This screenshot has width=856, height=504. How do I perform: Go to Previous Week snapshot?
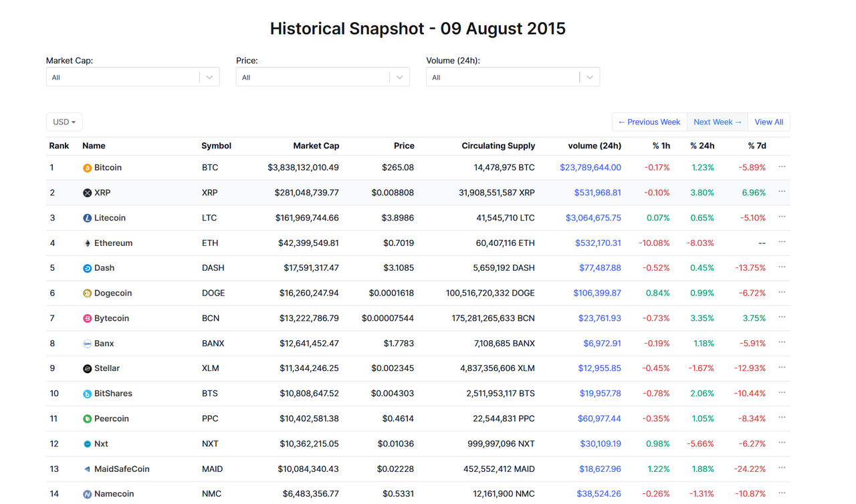(649, 122)
